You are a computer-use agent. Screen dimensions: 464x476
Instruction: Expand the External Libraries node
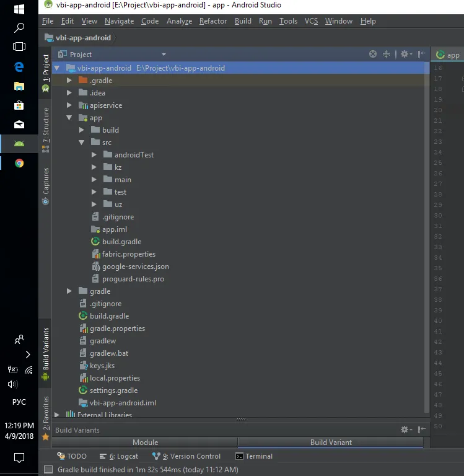click(57, 415)
